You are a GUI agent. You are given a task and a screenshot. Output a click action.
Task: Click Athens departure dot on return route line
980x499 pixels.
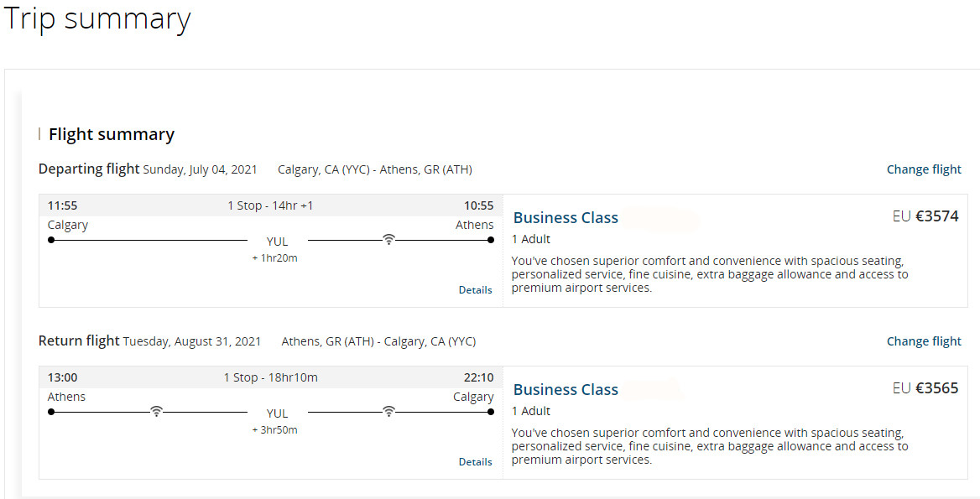51,412
